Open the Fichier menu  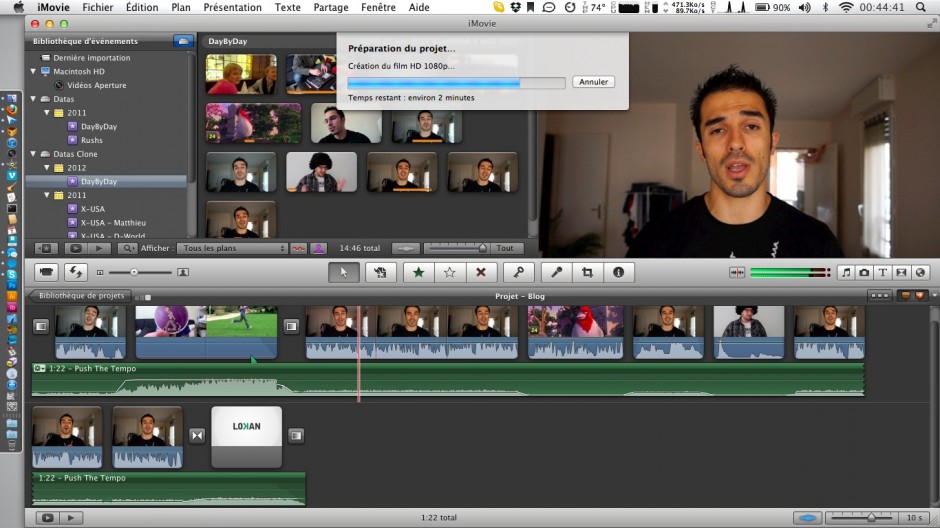(98, 7)
